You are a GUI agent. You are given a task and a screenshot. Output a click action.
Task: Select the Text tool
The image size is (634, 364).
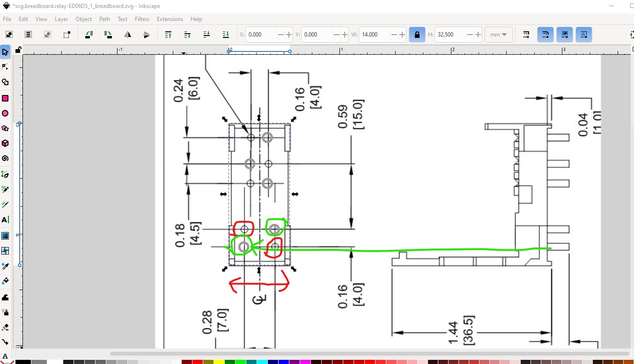[x=5, y=219]
